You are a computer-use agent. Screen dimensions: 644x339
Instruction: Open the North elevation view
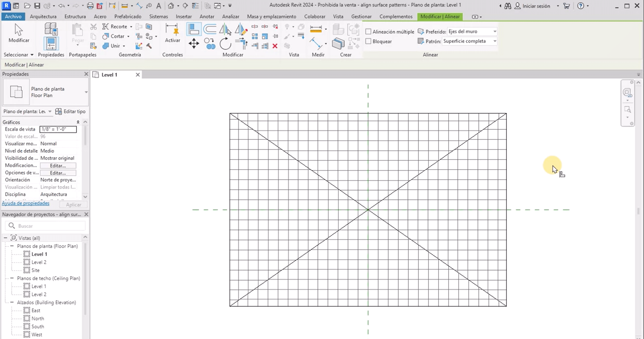tap(38, 318)
